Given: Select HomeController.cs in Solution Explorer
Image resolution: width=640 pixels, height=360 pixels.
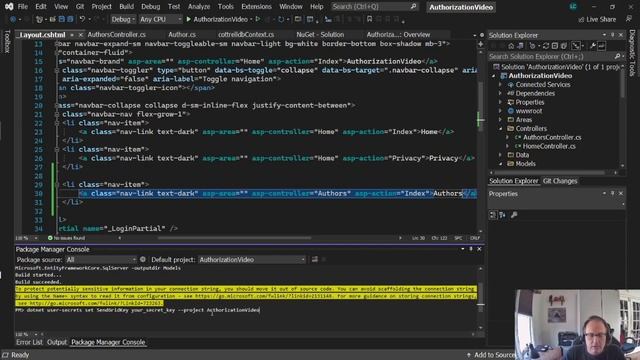Looking at the screenshot, I should [549, 146].
